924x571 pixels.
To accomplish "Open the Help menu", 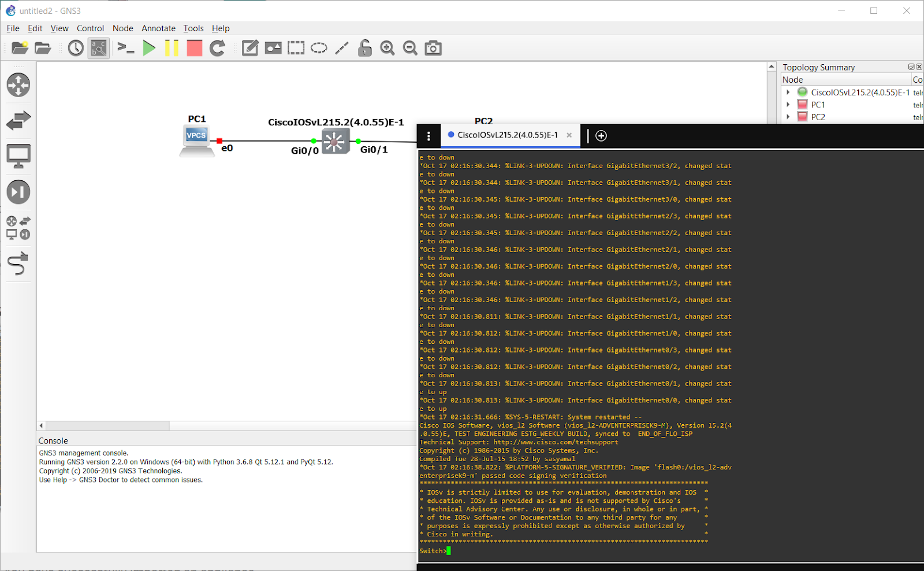I will 221,28.
